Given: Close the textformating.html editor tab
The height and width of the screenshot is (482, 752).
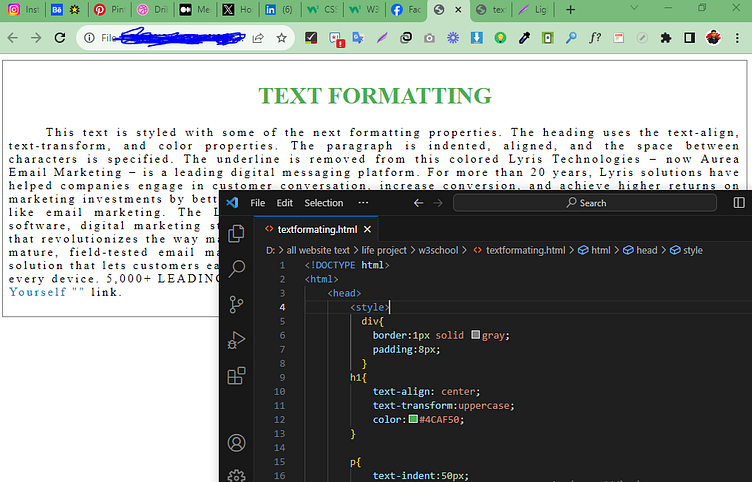Looking at the screenshot, I should [x=367, y=229].
